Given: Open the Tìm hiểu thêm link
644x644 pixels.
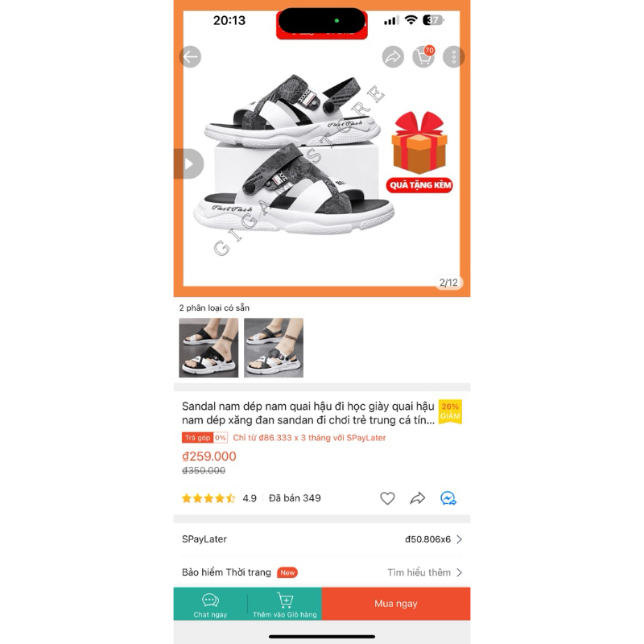Looking at the screenshot, I should (419, 572).
